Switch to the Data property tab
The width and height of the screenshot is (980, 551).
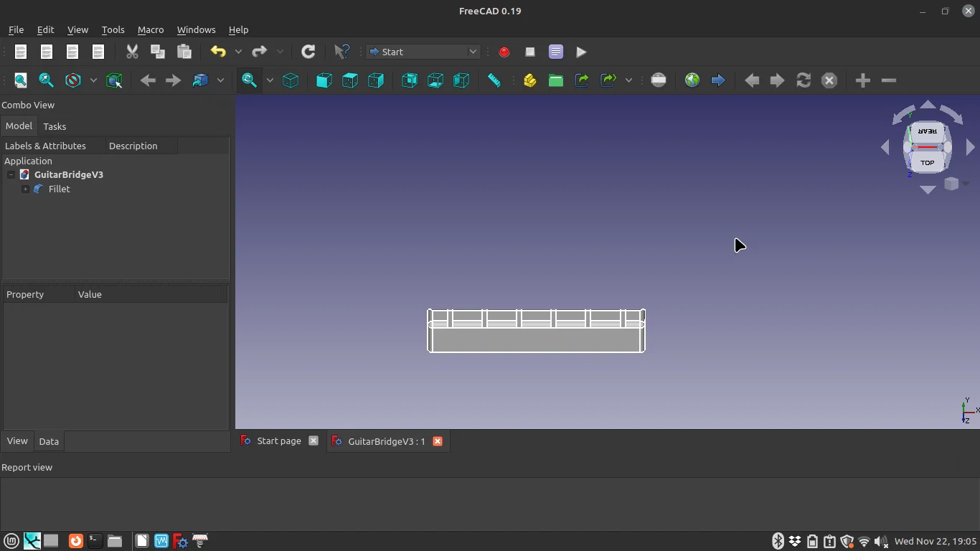49,441
